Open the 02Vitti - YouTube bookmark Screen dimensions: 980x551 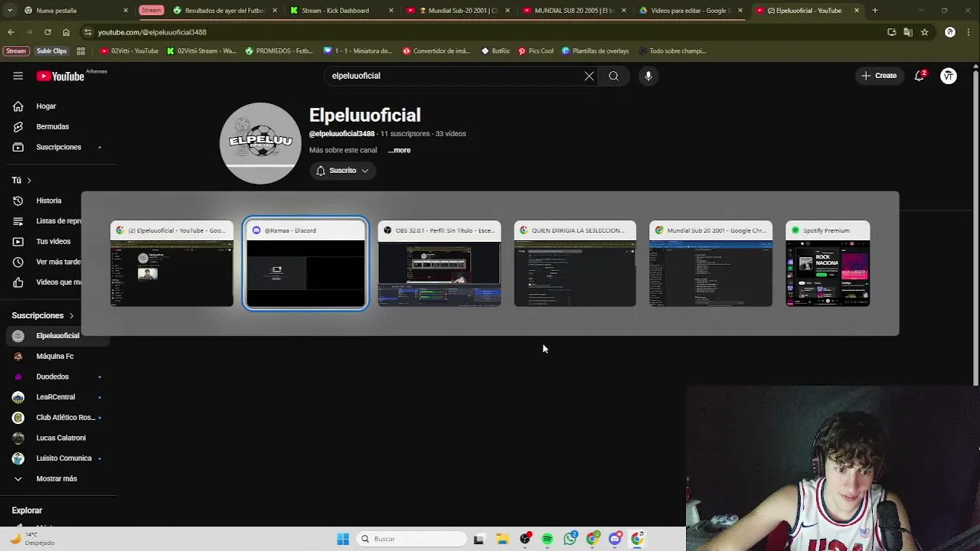click(x=129, y=51)
